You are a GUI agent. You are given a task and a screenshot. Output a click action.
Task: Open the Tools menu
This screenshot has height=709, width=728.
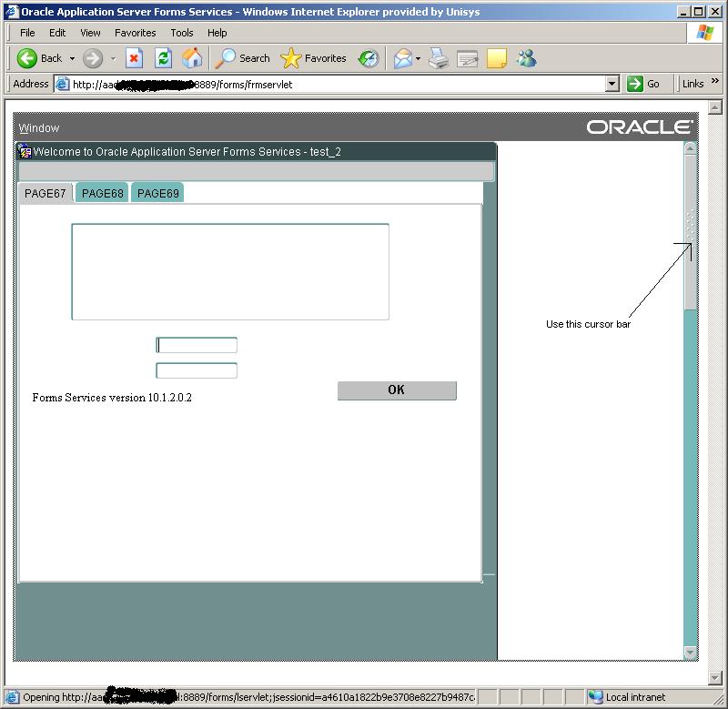click(181, 33)
